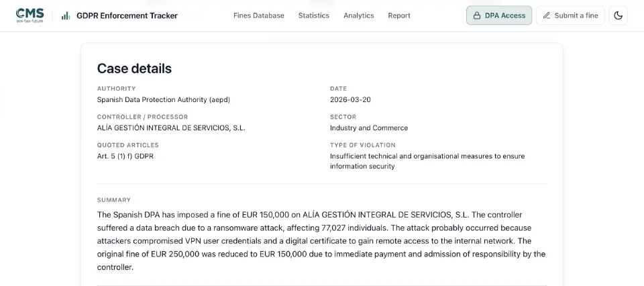Click Spanish Data Protection Authority (aepd) value

164,100
